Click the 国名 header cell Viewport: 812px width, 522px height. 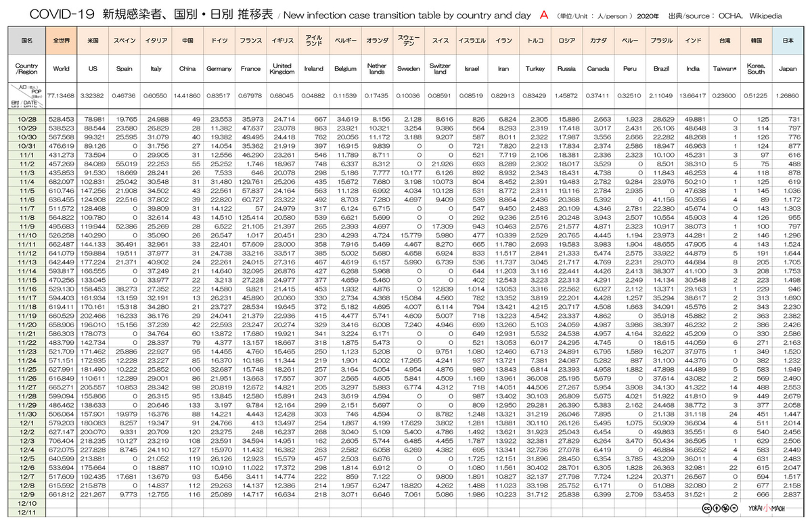click(x=26, y=41)
